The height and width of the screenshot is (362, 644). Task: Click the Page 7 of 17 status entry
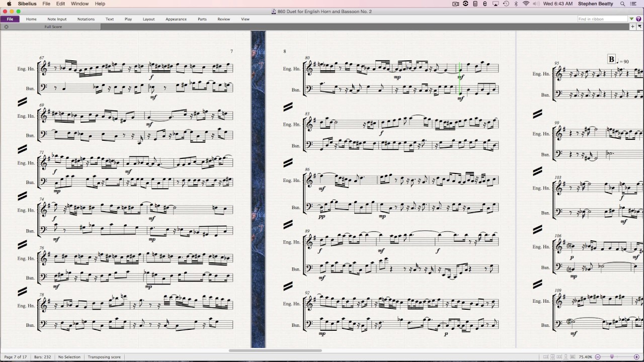[x=15, y=357]
